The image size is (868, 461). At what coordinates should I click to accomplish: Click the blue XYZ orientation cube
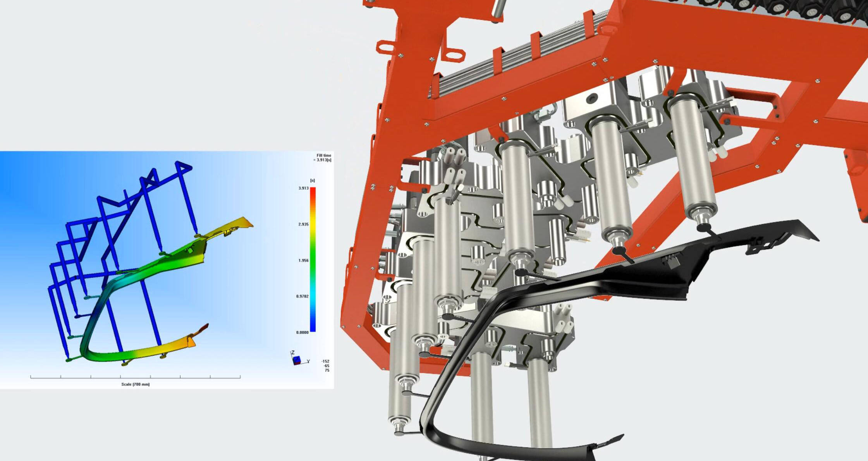point(297,360)
